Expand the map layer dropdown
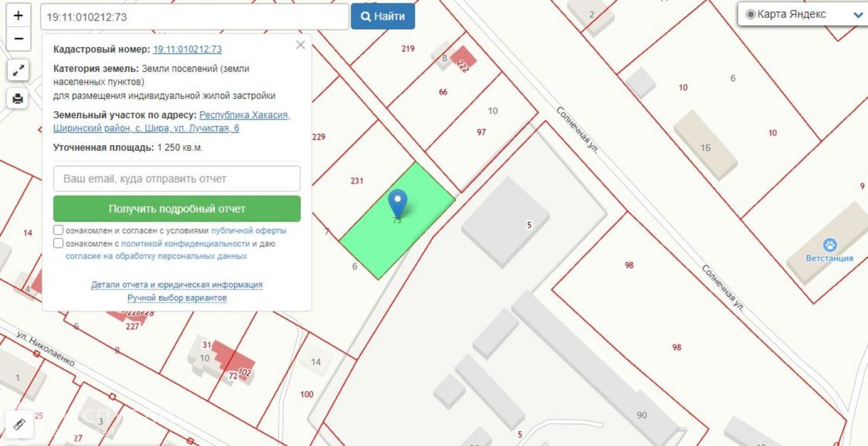This screenshot has width=868, height=446. [x=858, y=15]
